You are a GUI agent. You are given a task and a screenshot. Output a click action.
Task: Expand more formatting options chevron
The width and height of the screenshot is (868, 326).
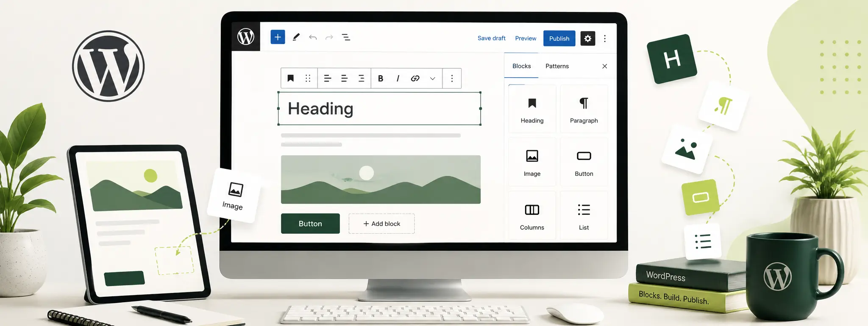click(432, 79)
